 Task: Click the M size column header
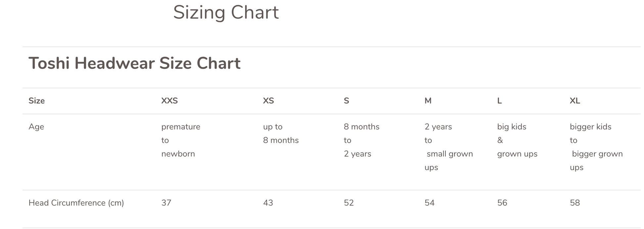[428, 101]
